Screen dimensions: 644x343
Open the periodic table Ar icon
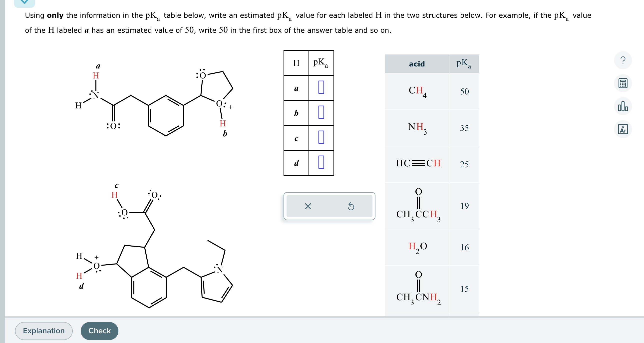623,129
